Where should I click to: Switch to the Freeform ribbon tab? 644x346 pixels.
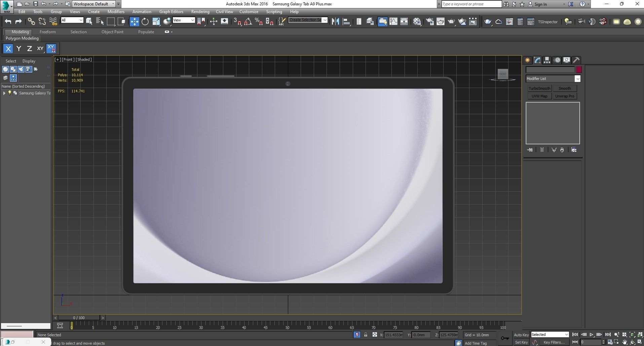[x=48, y=32]
